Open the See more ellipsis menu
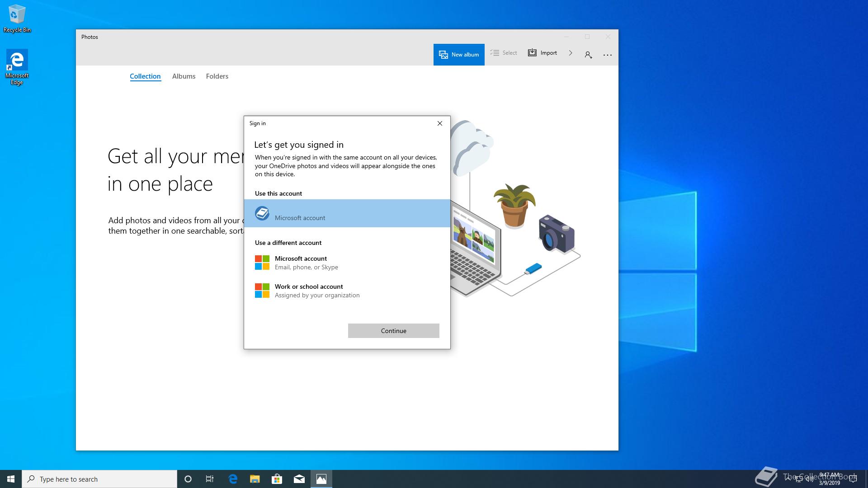The width and height of the screenshot is (868, 488). 608,55
